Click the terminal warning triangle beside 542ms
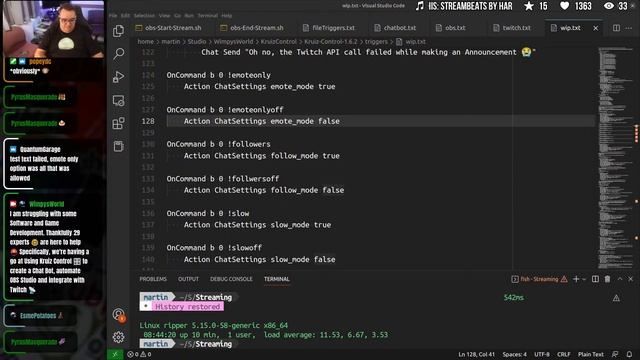640x360 pixels. [616, 298]
